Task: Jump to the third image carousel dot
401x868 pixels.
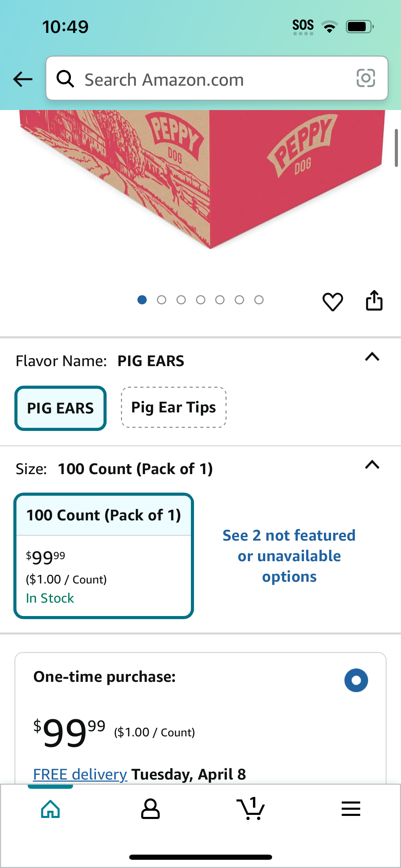Action: coord(181,300)
